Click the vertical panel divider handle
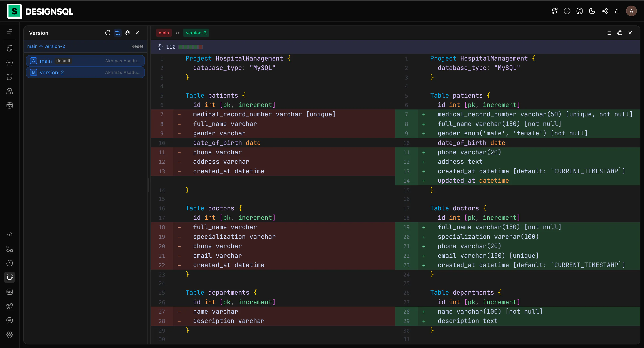Screen dimensions: 644x348 [149, 185]
